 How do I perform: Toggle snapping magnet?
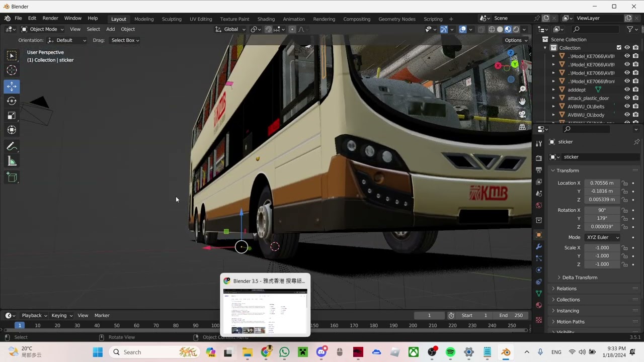pyautogui.click(x=269, y=29)
